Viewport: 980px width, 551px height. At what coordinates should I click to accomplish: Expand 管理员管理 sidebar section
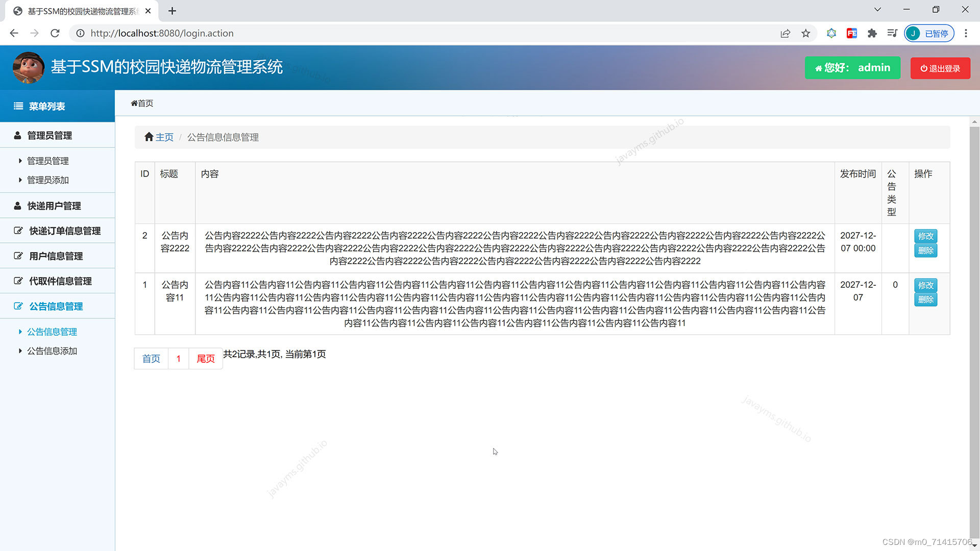click(50, 135)
